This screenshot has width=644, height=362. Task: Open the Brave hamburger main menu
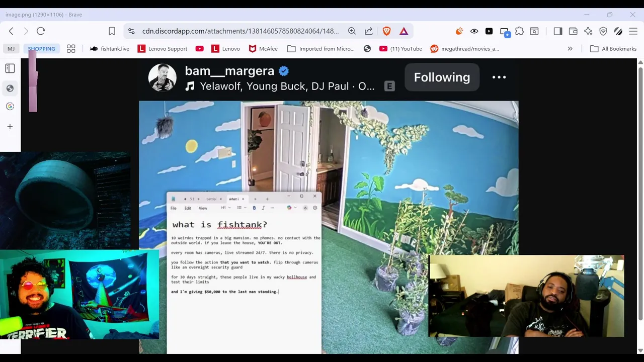[x=633, y=31]
